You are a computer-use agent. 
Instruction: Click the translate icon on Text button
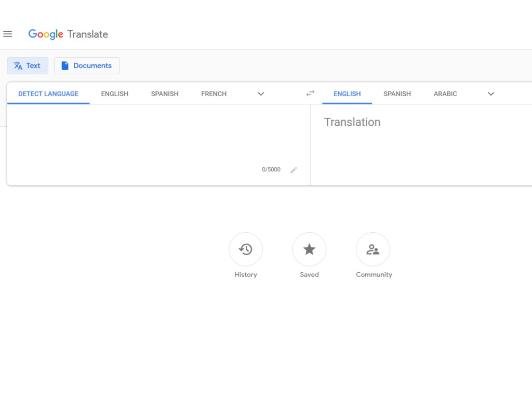tap(18, 66)
